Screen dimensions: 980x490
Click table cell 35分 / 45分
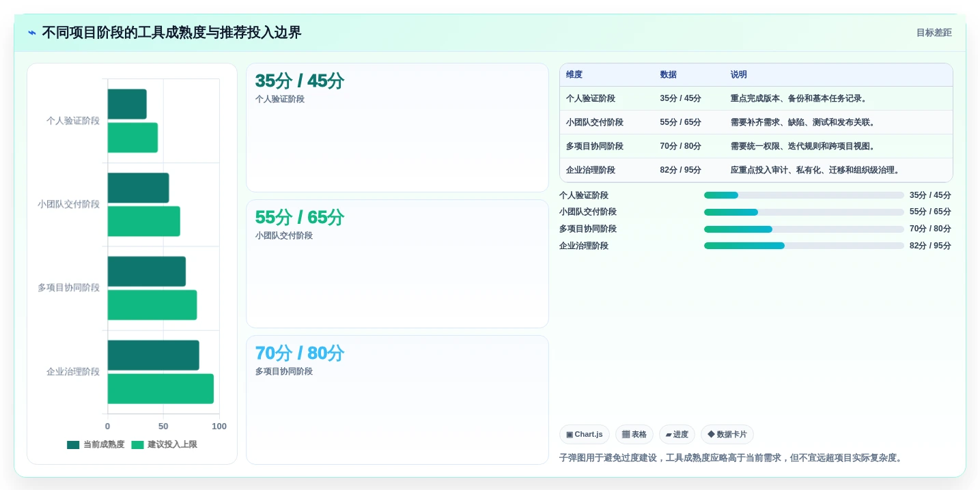680,99
